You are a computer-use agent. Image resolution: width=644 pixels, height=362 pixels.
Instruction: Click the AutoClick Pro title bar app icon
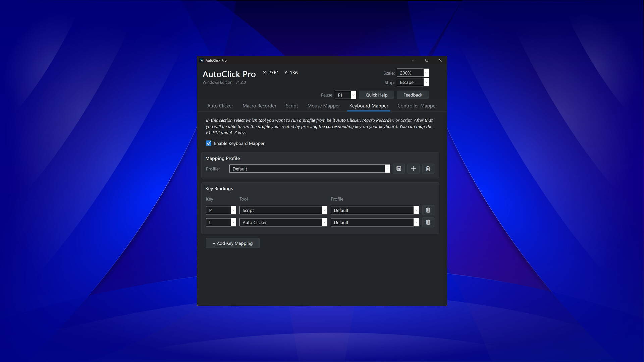coord(202,60)
